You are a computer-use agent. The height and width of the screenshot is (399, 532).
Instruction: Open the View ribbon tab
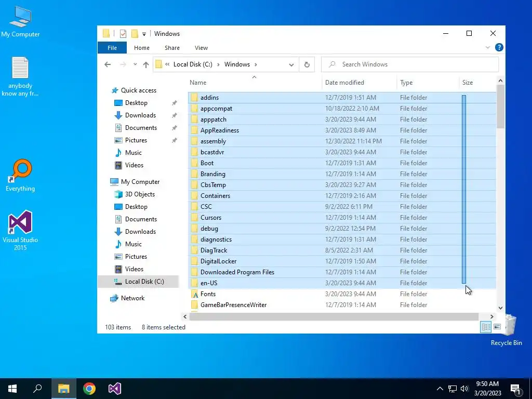pyautogui.click(x=201, y=48)
